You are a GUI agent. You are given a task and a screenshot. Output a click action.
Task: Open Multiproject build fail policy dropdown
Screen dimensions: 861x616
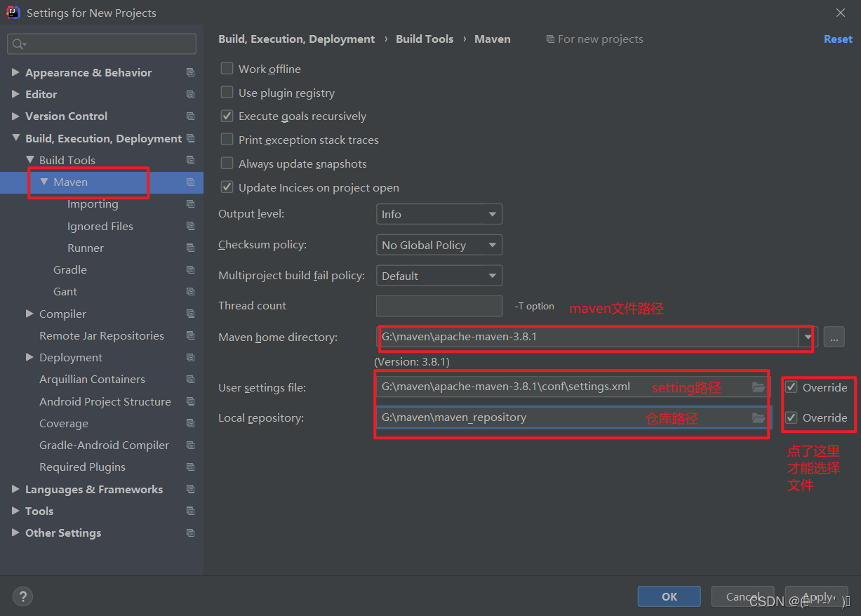pyautogui.click(x=439, y=276)
